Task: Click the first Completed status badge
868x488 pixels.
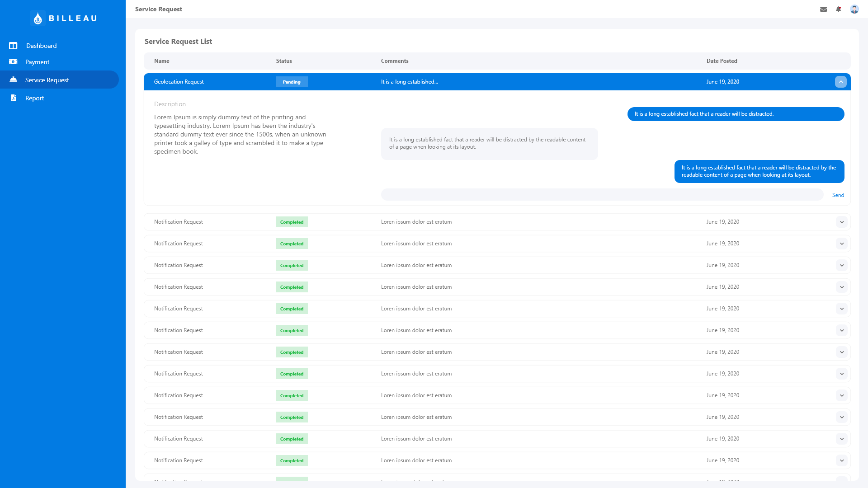Action: coord(292,222)
